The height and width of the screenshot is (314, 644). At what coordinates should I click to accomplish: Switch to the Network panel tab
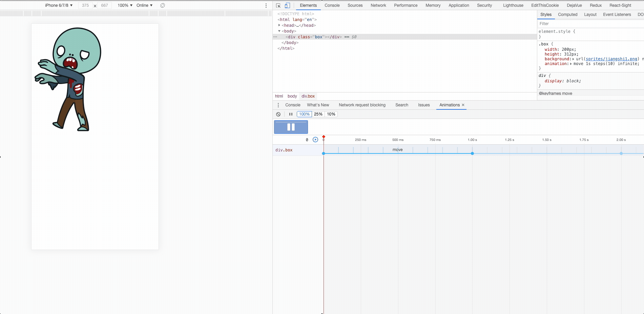[378, 5]
